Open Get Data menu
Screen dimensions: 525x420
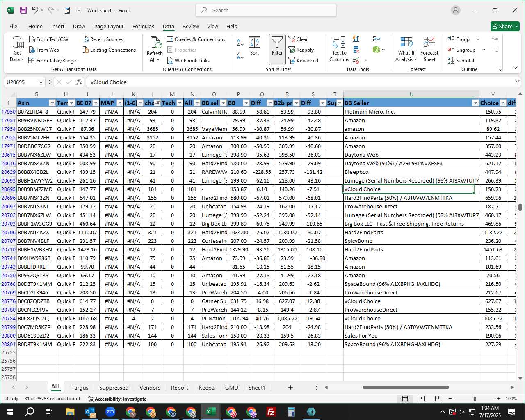tap(17, 49)
